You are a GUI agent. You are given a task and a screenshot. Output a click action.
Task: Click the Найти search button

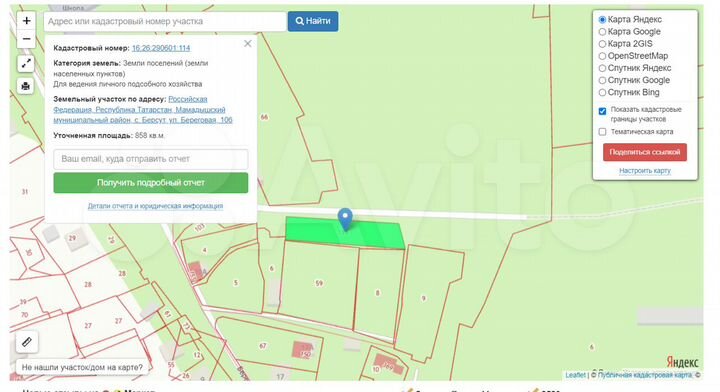pos(313,21)
